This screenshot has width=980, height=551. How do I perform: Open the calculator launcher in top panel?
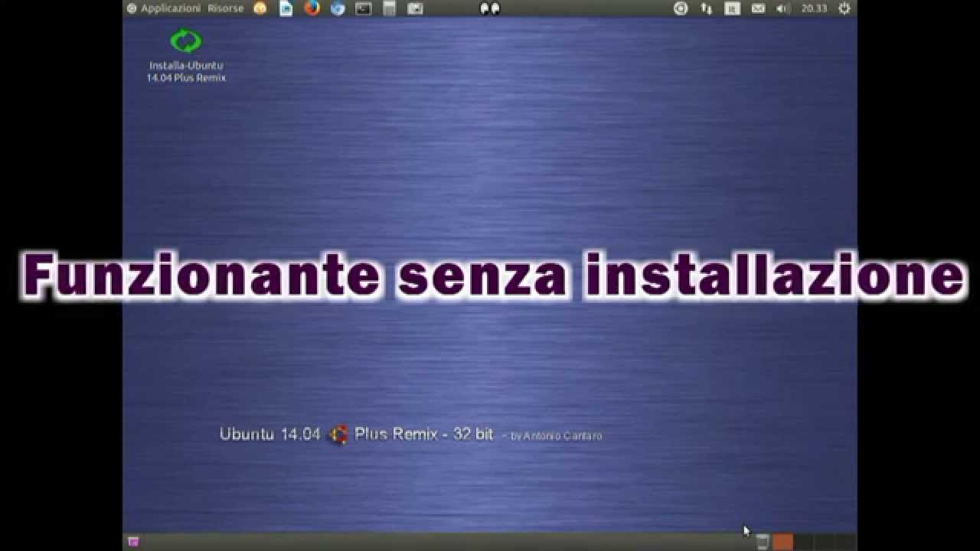390,8
